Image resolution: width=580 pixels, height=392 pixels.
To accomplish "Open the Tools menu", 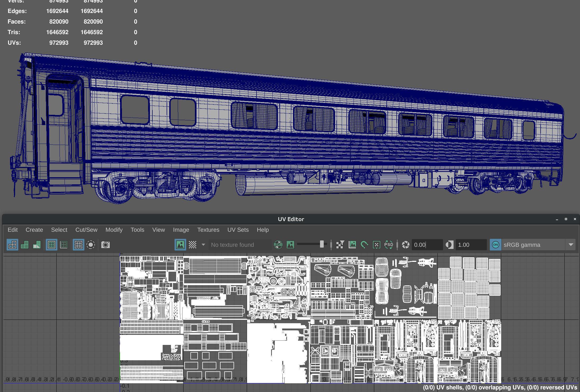I will [137, 230].
